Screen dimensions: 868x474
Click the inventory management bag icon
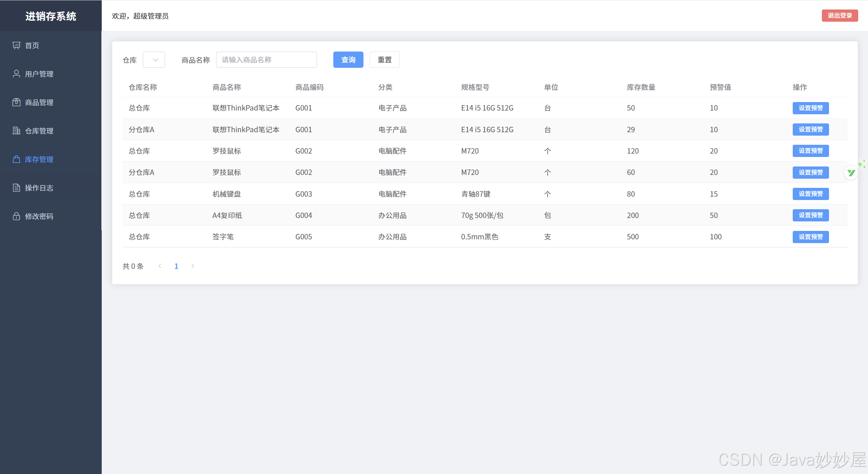(16, 159)
